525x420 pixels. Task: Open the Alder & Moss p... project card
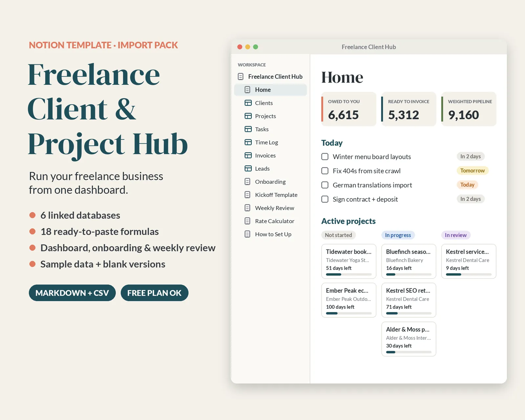coord(409,339)
